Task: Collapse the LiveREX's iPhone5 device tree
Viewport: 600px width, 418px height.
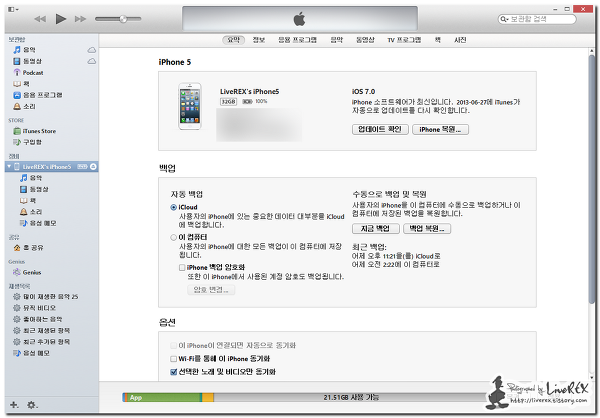Action: 9,167
